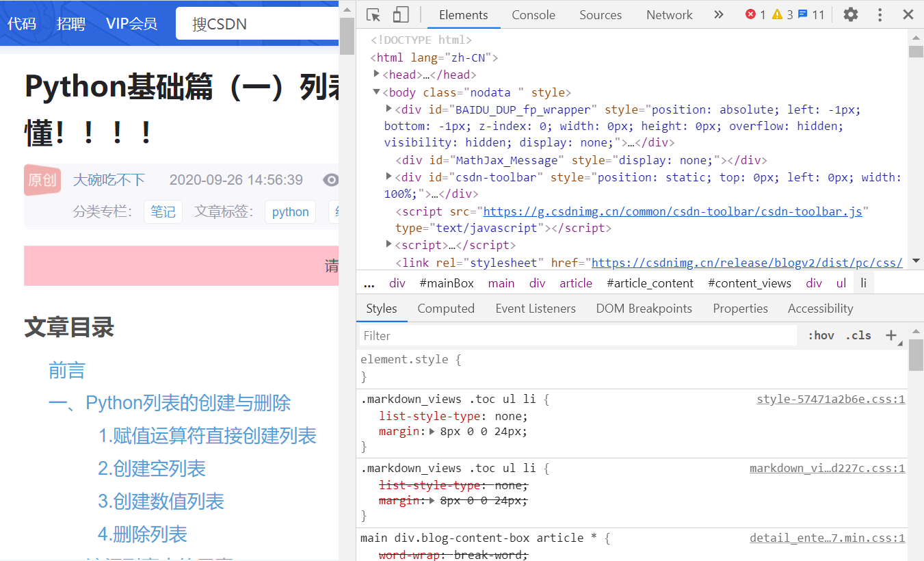Click the webpage vertical scrollbar thumb
This screenshot has width=924, height=561.
click(x=347, y=36)
